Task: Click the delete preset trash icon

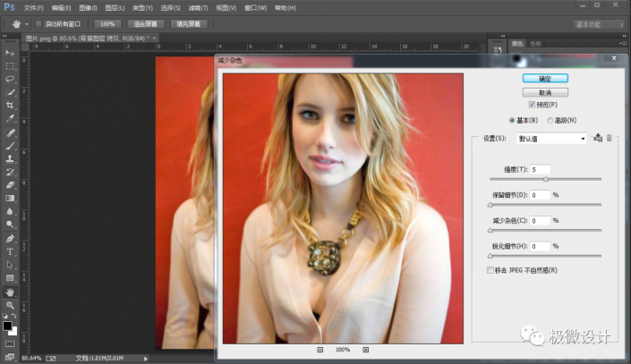Action: 610,138
